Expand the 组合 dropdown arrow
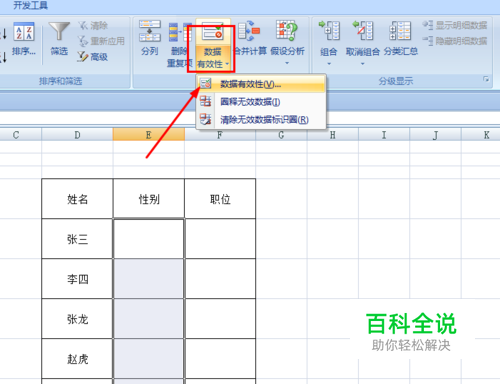The height and width of the screenshot is (384, 500). pyautogui.click(x=329, y=64)
